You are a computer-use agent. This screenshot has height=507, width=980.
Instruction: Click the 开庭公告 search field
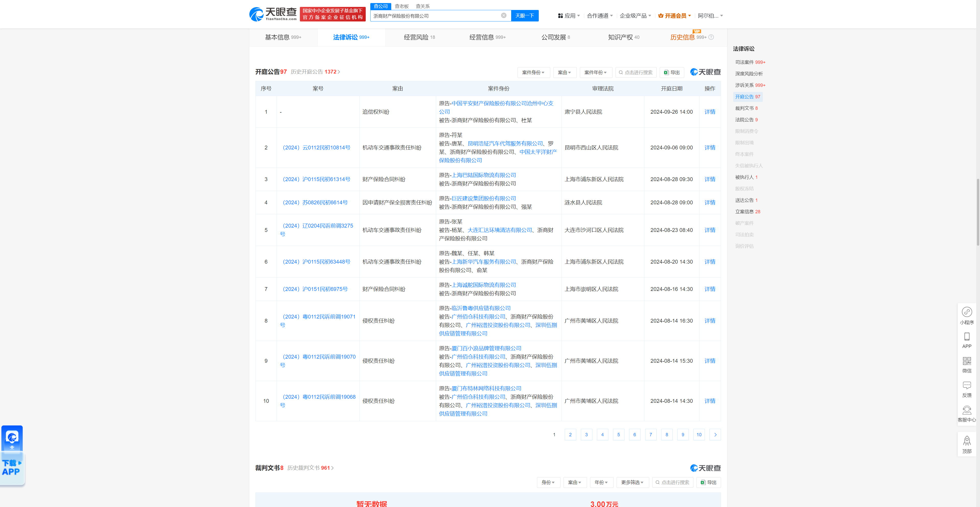pyautogui.click(x=636, y=72)
